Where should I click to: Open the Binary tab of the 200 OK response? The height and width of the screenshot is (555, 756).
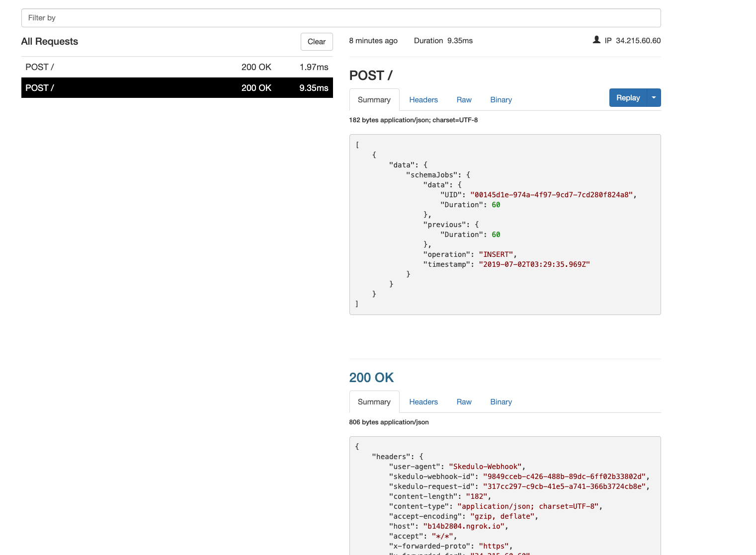click(x=501, y=401)
